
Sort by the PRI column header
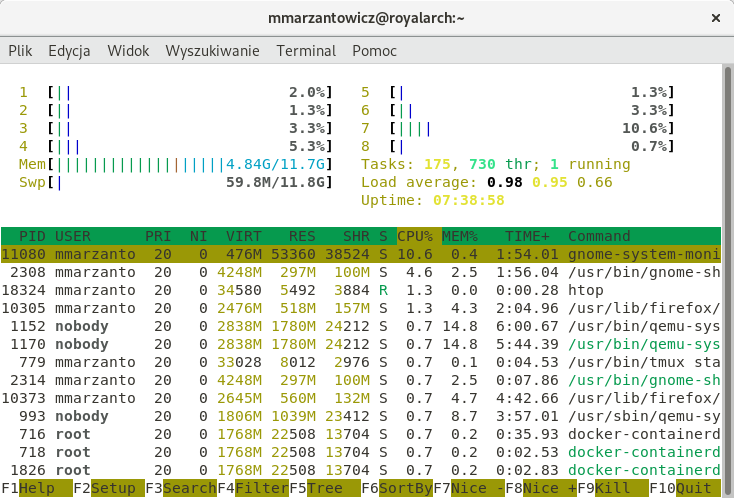158,236
